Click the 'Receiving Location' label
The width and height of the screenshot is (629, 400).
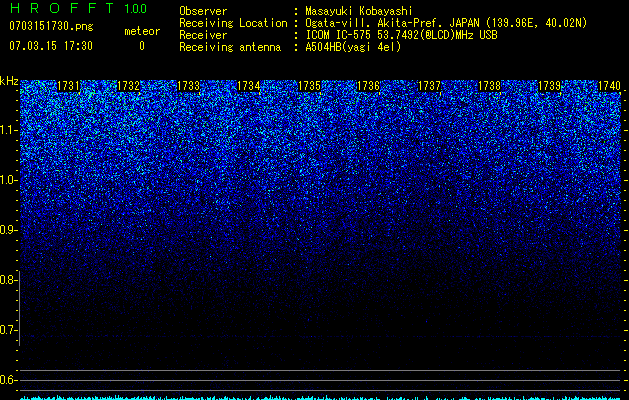233,23
